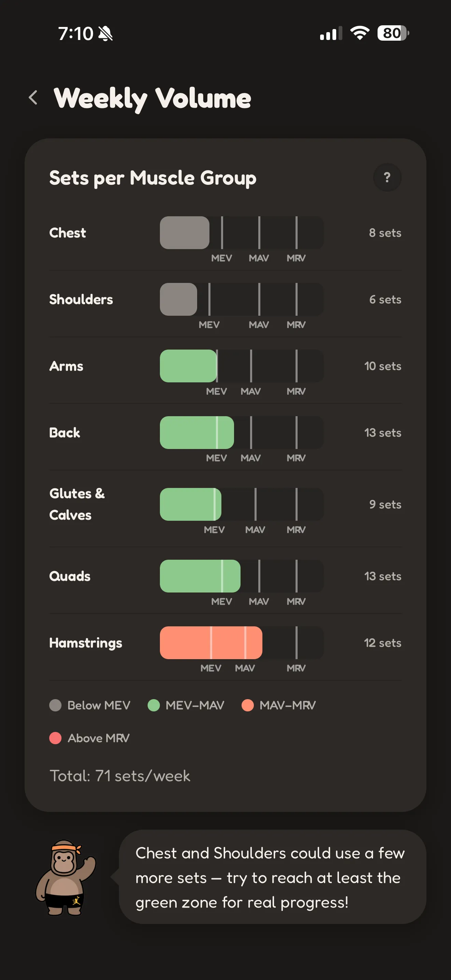The height and width of the screenshot is (980, 451).
Task: Select the Chest muscle group row
Action: coord(67,233)
